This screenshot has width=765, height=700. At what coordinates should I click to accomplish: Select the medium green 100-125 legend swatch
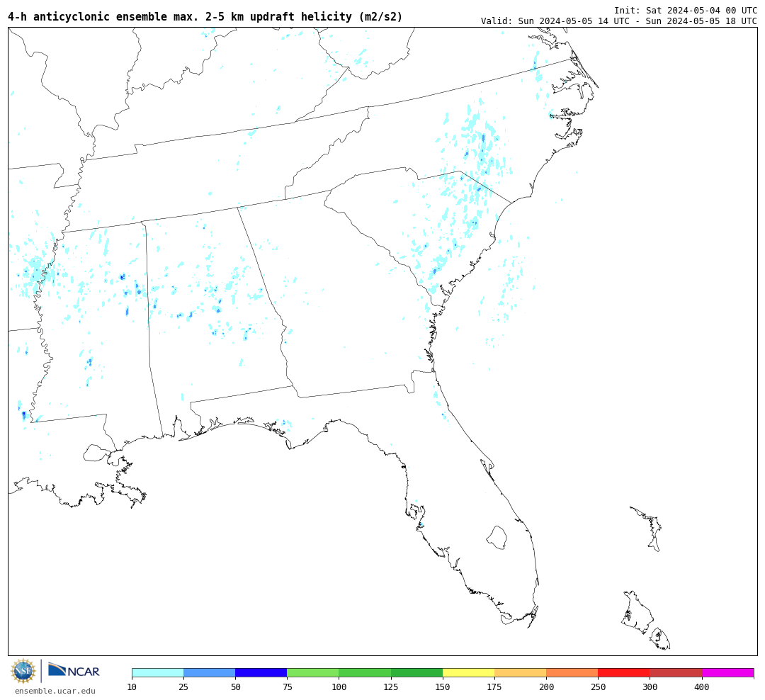(x=365, y=672)
